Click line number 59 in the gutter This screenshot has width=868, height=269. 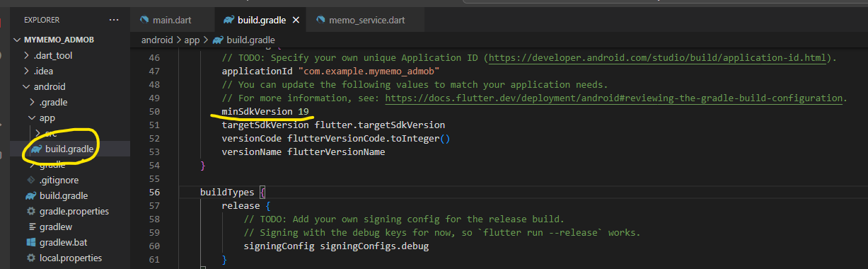click(x=155, y=232)
